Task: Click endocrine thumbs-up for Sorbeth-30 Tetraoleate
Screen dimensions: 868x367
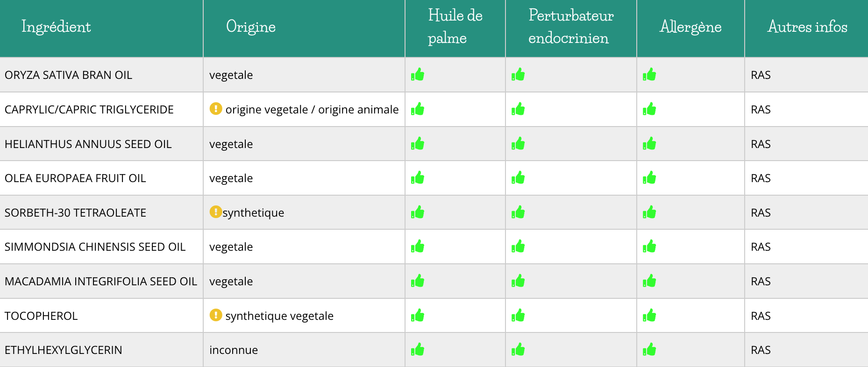Action: (x=518, y=212)
